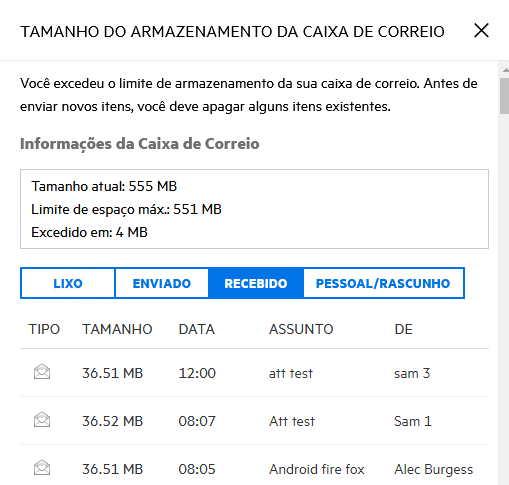Image resolution: width=509 pixels, height=485 pixels.
Task: Open the PESSOAL/RASCUNHO tab
Action: point(383,283)
